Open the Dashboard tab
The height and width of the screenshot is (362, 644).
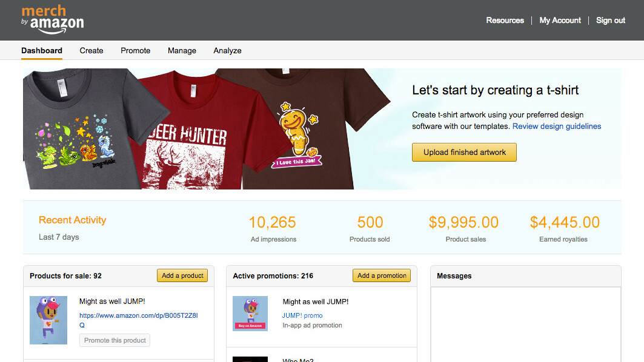tap(42, 50)
